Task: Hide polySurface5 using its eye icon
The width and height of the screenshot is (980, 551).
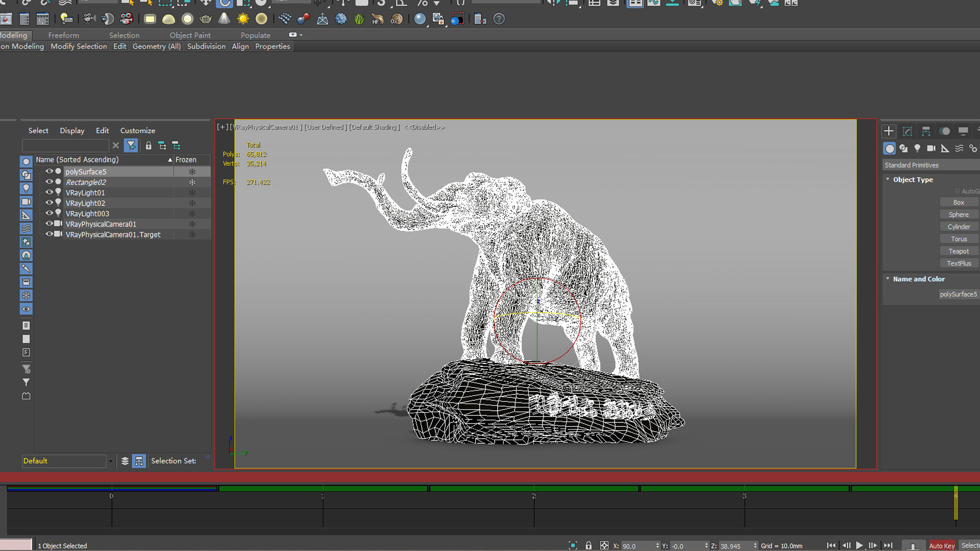Action: point(50,171)
